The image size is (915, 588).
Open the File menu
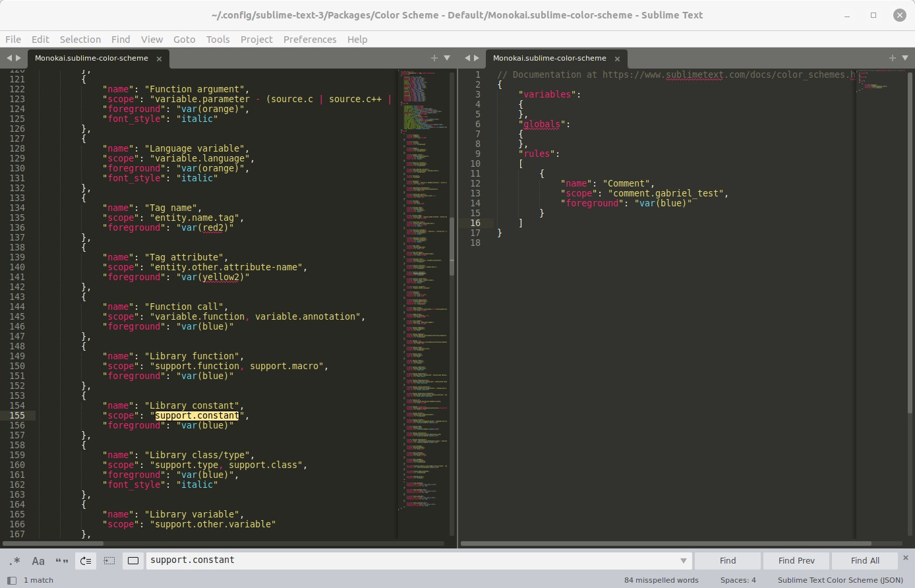point(13,40)
